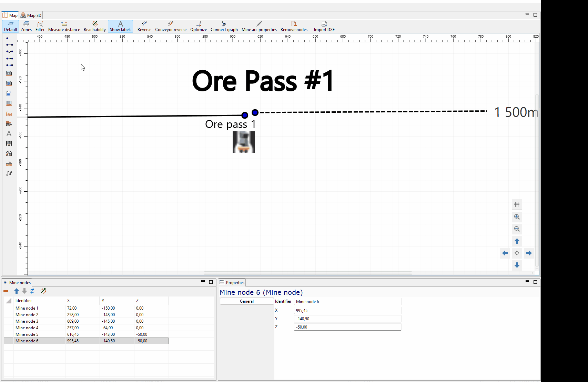This screenshot has height=382, width=588.
Task: Open the General properties section
Action: click(x=247, y=301)
